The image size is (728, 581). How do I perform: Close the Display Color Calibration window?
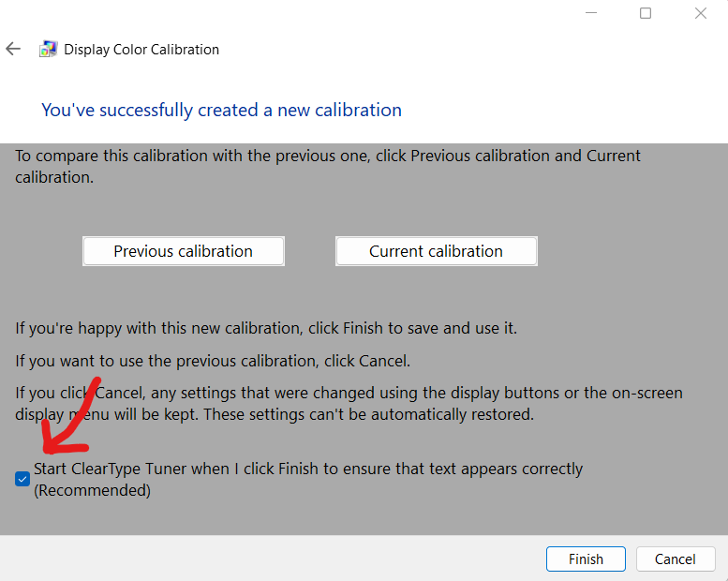(x=700, y=13)
